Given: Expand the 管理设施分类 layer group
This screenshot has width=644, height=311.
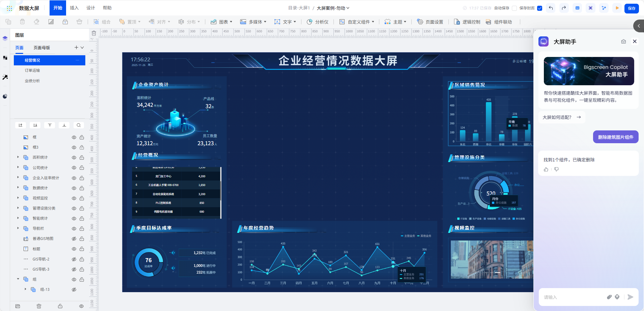Looking at the screenshot, I should (x=18, y=208).
